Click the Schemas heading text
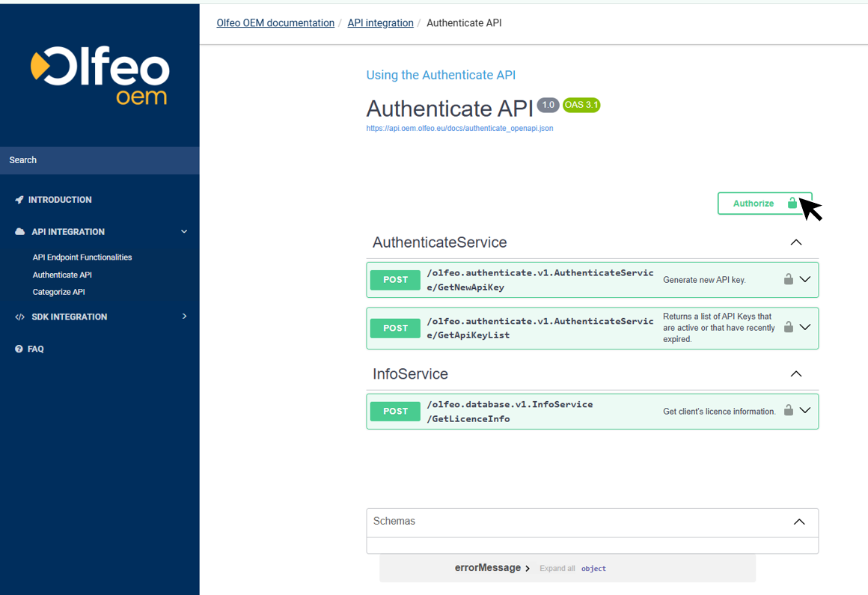Viewport: 868px width, 595px height. (x=394, y=522)
